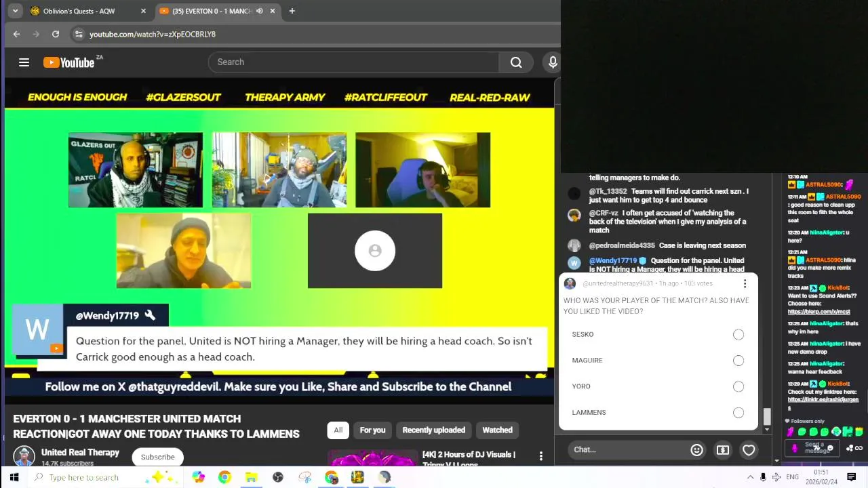868x488 pixels.
Task: Select the All filter chip
Action: (x=338, y=430)
